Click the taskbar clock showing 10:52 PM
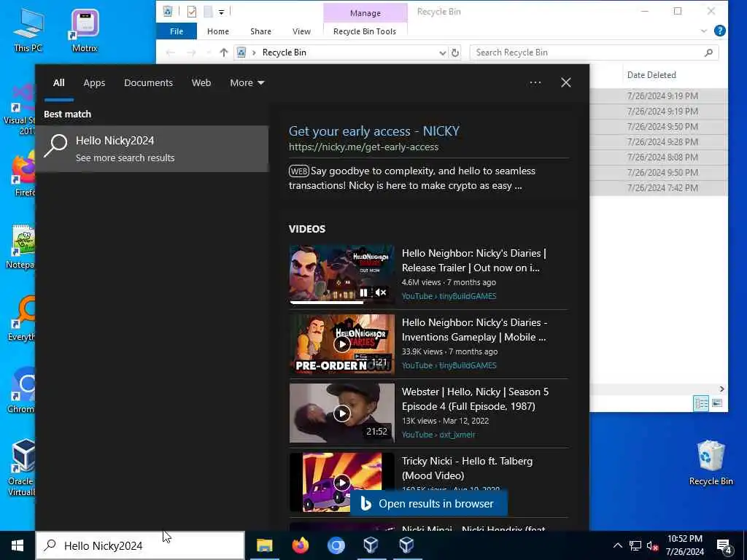 684,545
